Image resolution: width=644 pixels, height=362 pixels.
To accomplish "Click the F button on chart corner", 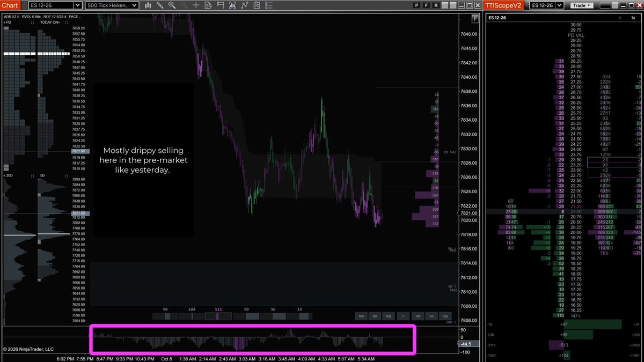I will click(474, 19).
